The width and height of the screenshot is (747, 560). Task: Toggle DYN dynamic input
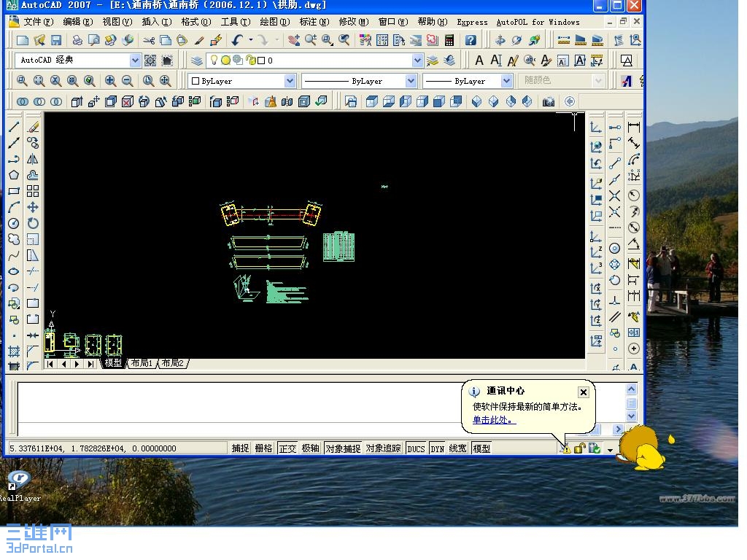click(438, 448)
